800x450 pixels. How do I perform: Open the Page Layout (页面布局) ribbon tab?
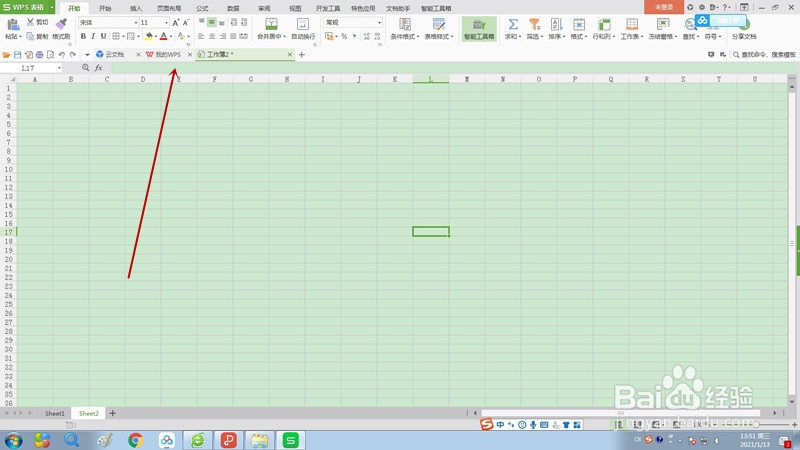coord(169,8)
